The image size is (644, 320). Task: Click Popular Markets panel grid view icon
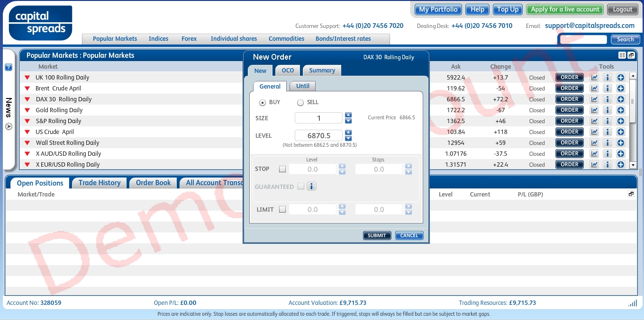[622, 55]
